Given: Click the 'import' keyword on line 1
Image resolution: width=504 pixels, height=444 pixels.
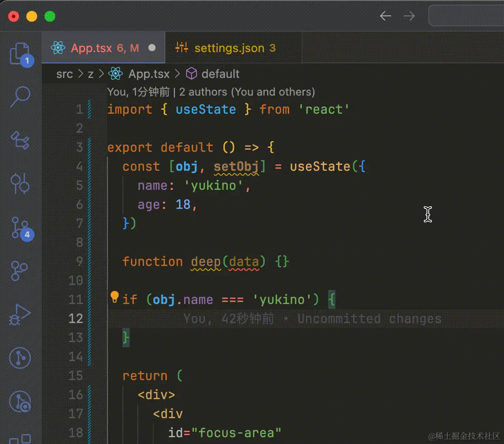Looking at the screenshot, I should (x=130, y=110).
